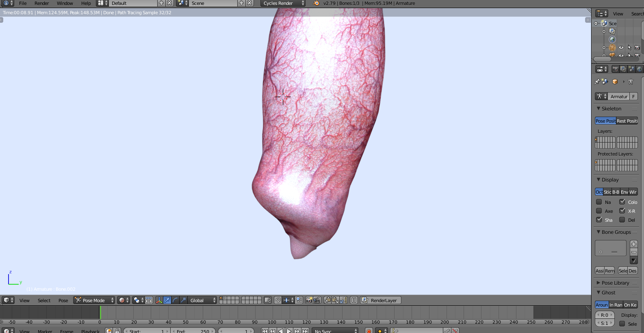
Task: Enable the Delay Refresh checkbox
Action: coord(622,220)
